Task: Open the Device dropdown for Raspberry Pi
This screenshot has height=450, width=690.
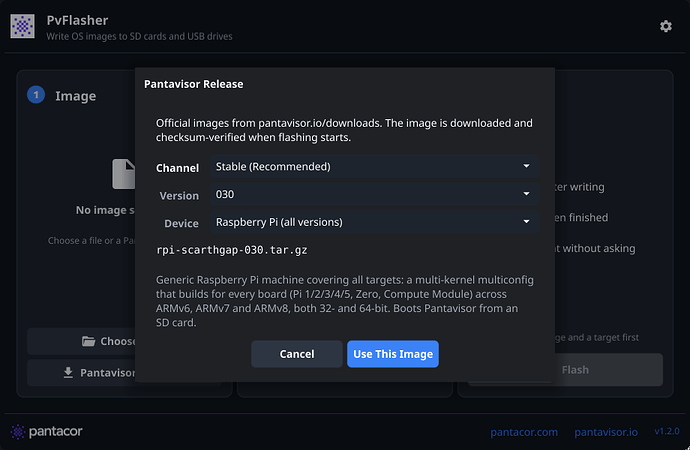Action: pos(375,222)
